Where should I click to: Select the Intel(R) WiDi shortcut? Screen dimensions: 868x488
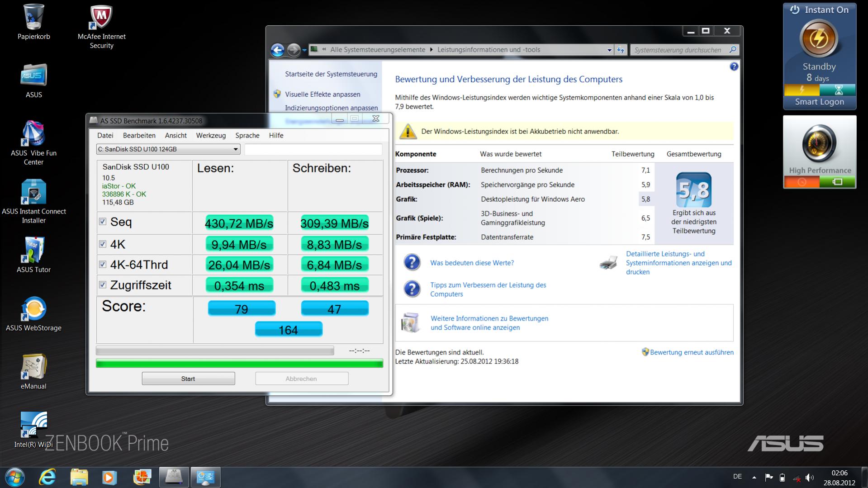pos(33,430)
